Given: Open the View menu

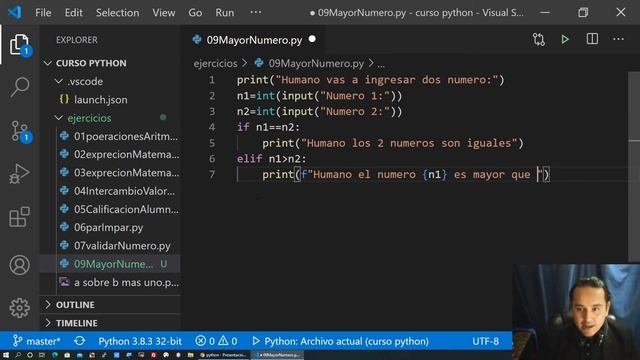Looking at the screenshot, I should tap(164, 13).
